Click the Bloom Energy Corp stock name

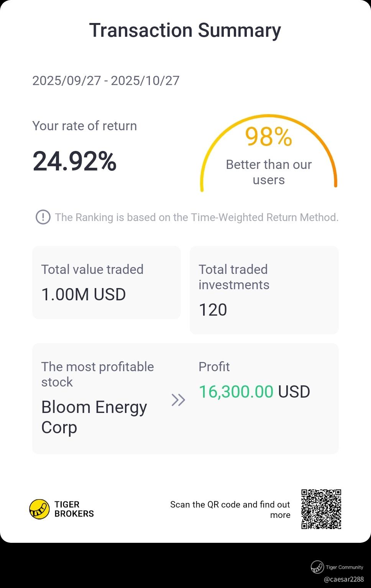[x=94, y=417]
